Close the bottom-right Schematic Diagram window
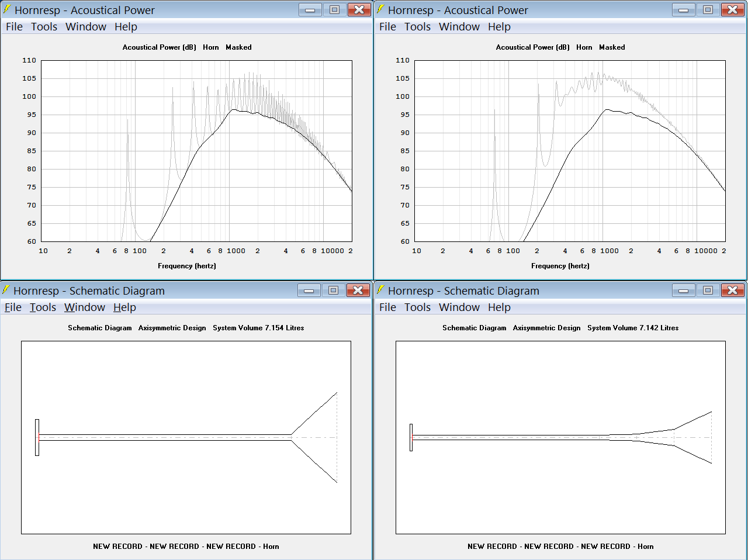The height and width of the screenshot is (560, 748). 732,290
